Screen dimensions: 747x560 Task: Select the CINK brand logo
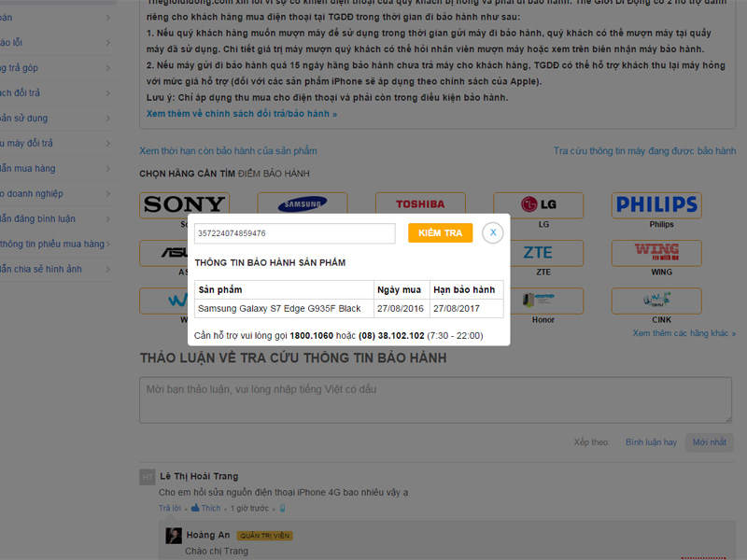[x=656, y=301]
